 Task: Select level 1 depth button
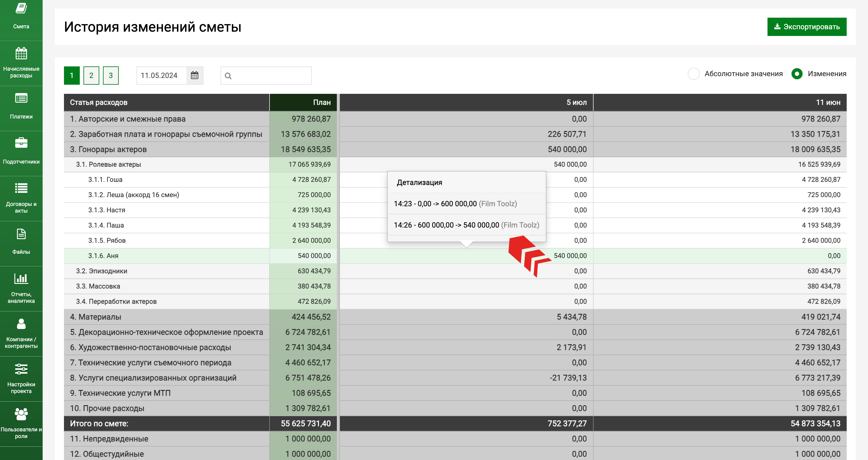[72, 75]
